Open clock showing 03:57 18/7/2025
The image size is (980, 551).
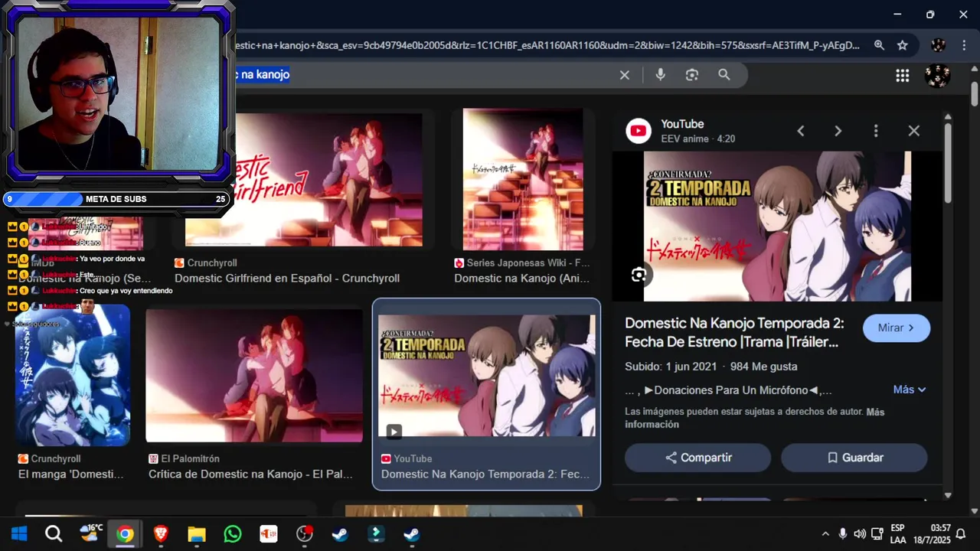pyautogui.click(x=931, y=534)
